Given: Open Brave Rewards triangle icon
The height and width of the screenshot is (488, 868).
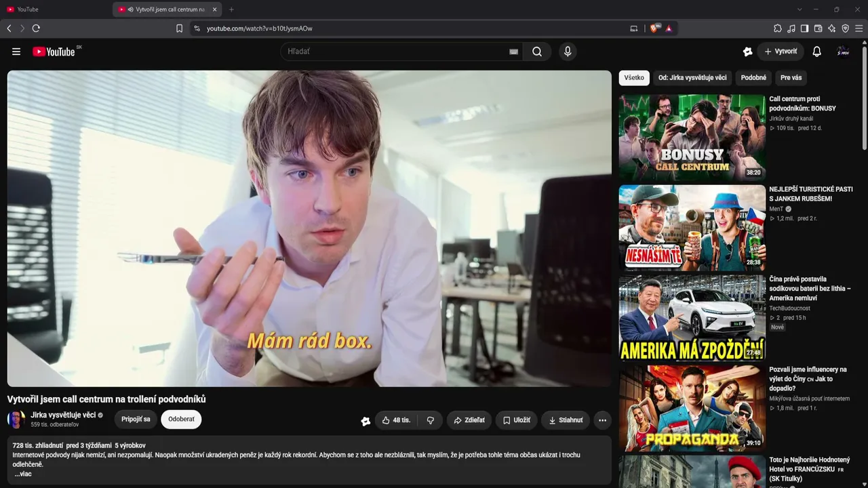Looking at the screenshot, I should (669, 28).
